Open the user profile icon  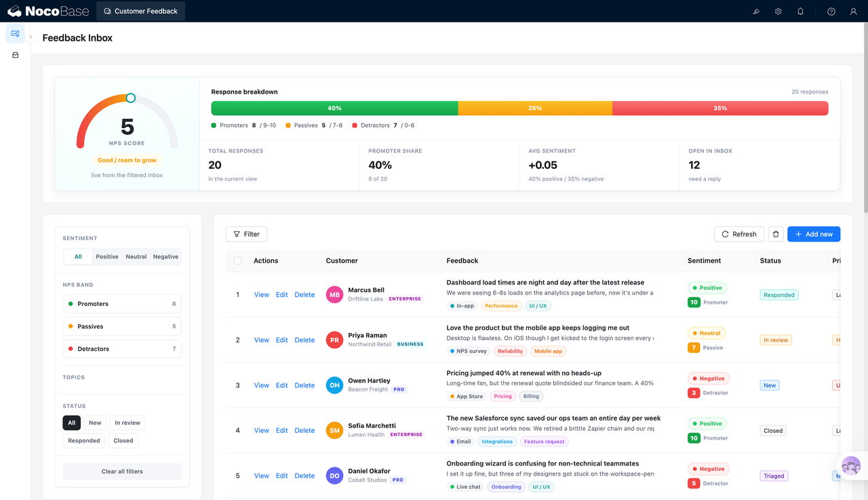[854, 12]
